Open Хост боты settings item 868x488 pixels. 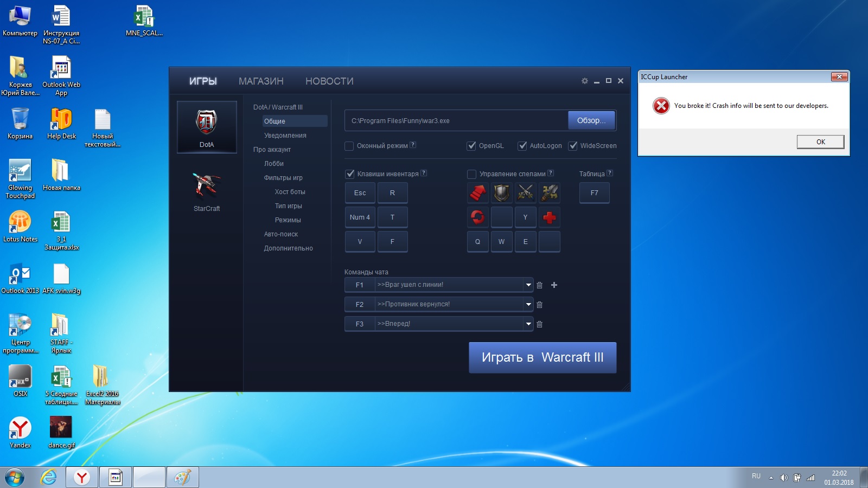[290, 192]
